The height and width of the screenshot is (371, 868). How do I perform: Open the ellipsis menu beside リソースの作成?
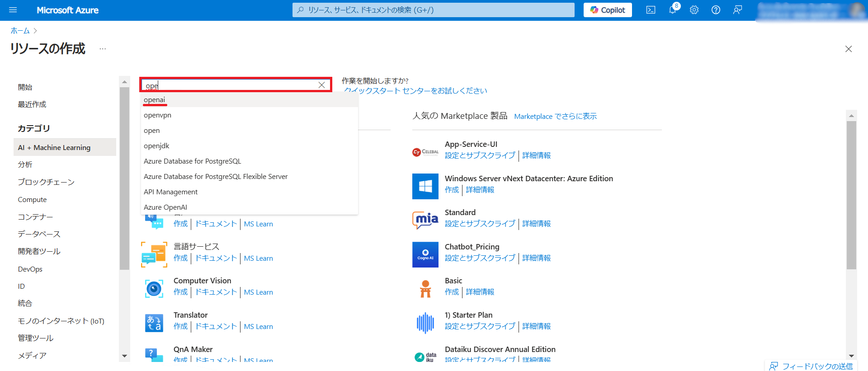click(103, 49)
